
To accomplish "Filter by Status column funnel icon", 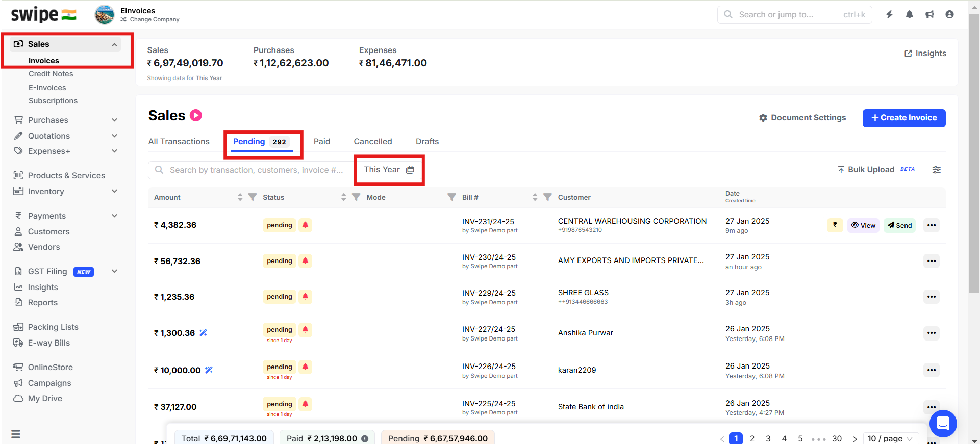I will 356,197.
